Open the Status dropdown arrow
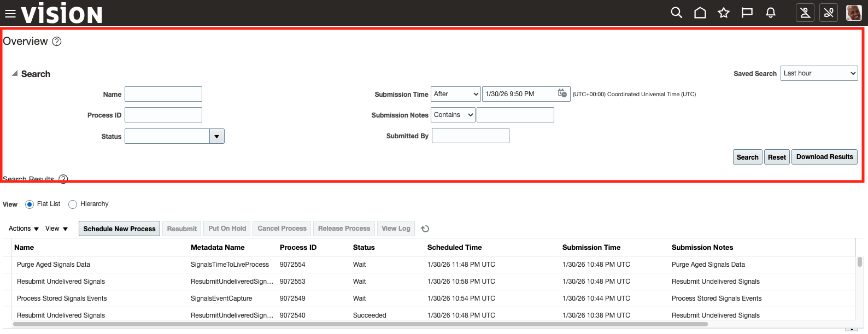The height and width of the screenshot is (334, 868). coord(217,136)
